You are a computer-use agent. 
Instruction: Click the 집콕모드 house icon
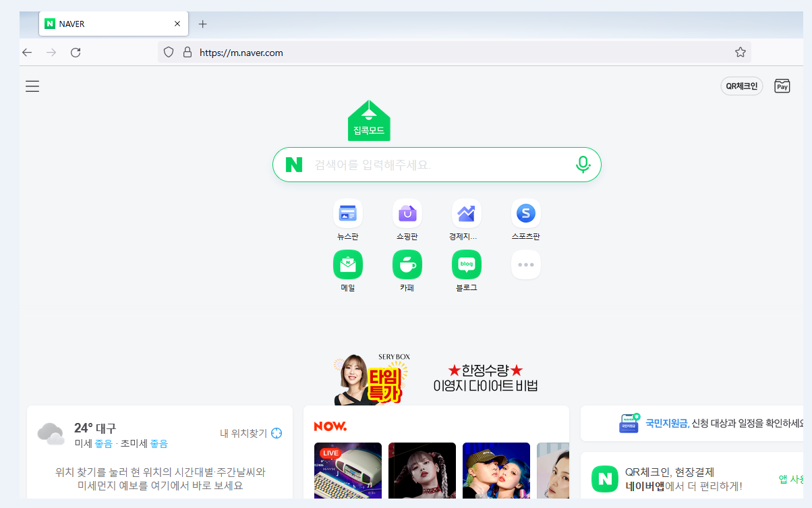[x=369, y=120]
